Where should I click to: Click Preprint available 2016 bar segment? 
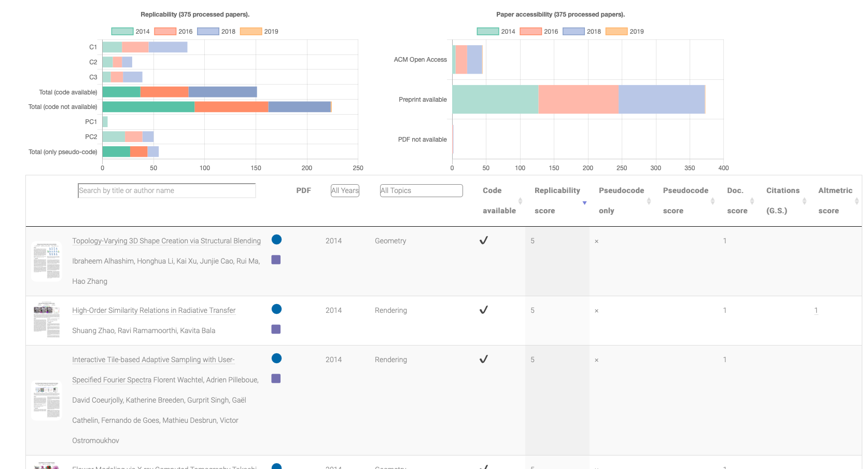tap(579, 99)
